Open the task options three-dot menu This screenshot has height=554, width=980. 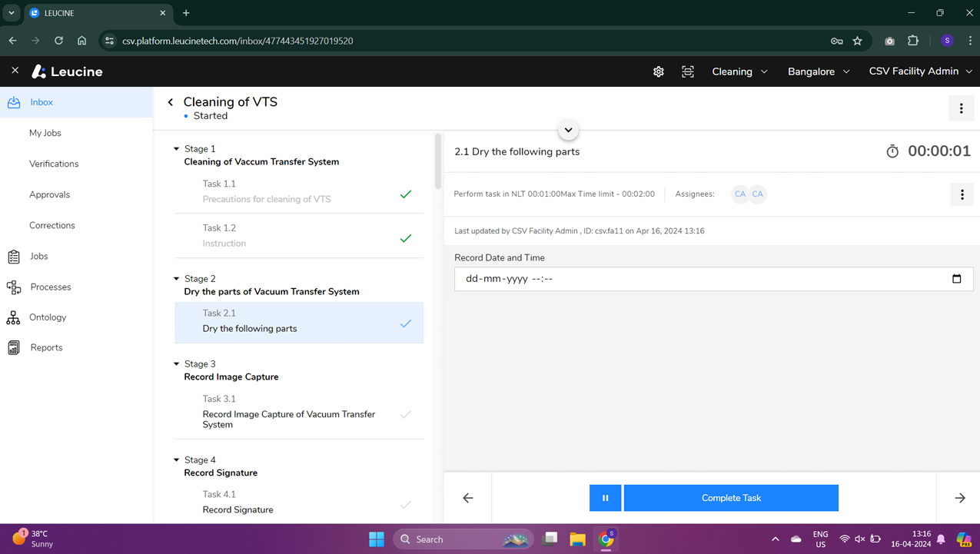click(x=962, y=194)
